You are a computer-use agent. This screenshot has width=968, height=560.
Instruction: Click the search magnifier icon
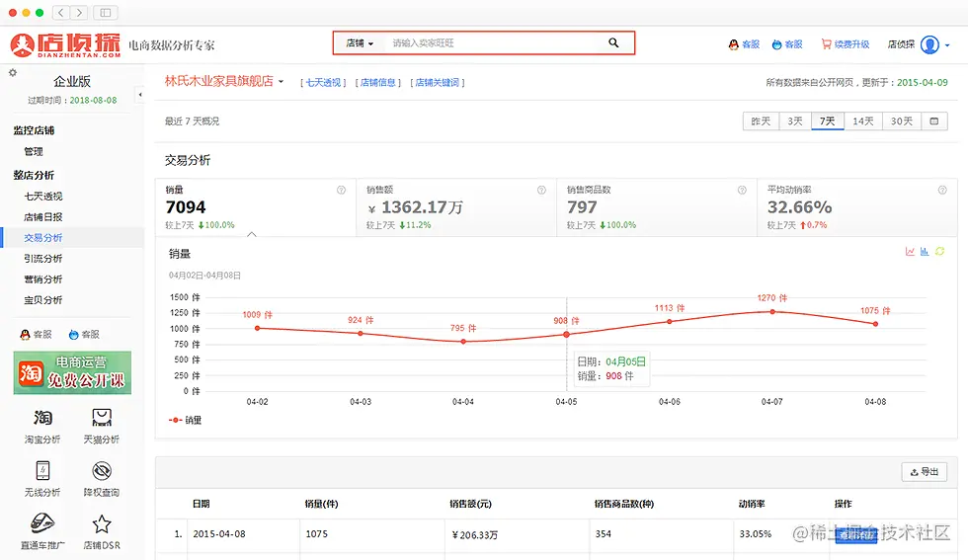tap(613, 42)
